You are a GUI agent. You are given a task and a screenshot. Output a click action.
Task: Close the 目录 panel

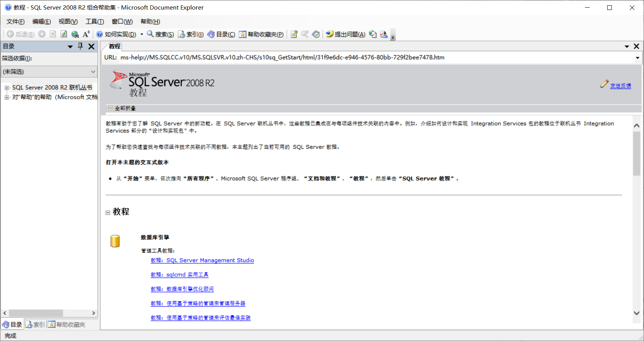pos(91,46)
